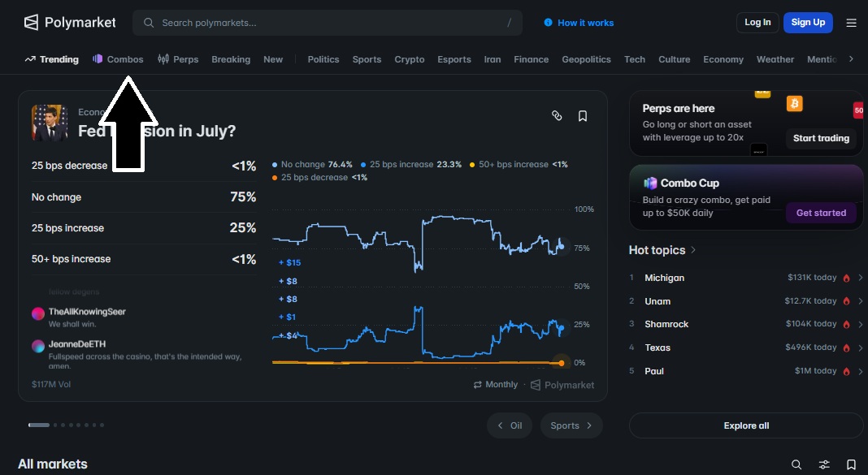Viewport: 868px width, 475px height.
Task: Select the 50+ bps increase outcome row
Action: (x=144, y=259)
